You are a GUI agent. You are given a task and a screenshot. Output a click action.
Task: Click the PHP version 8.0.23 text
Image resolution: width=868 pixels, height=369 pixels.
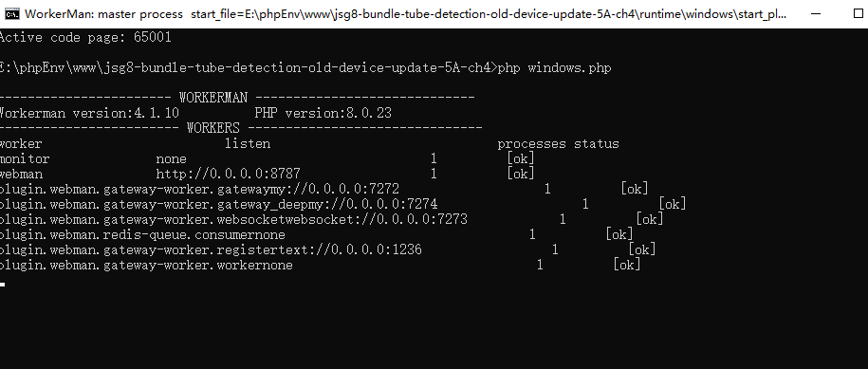click(323, 114)
